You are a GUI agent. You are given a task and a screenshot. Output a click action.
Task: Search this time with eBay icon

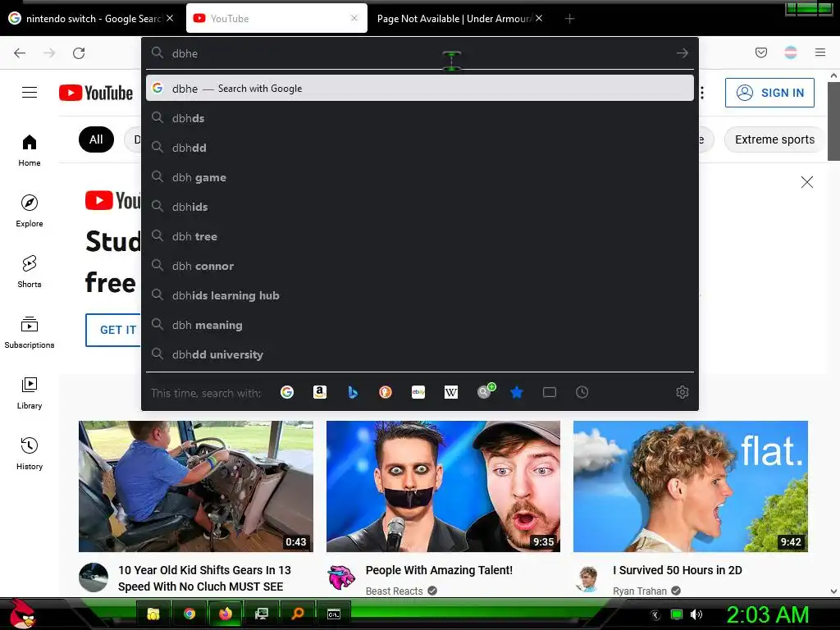pyautogui.click(x=418, y=392)
